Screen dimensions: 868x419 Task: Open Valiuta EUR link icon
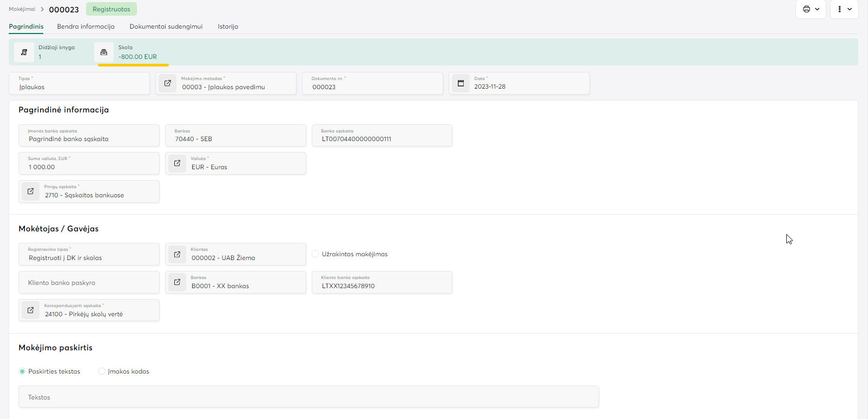click(177, 163)
